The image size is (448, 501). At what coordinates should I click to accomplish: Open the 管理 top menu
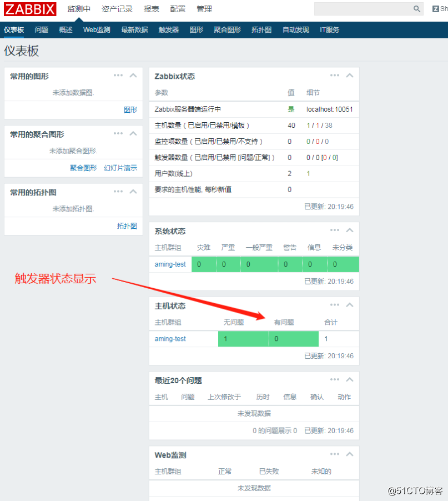[204, 9]
